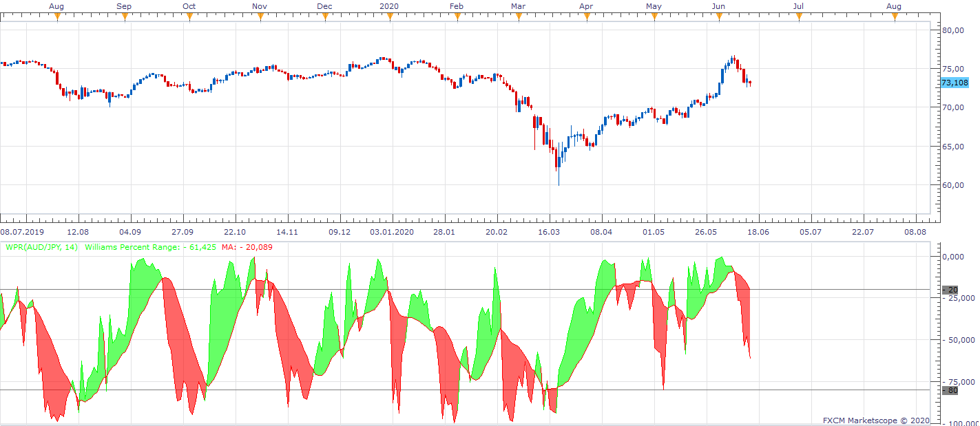
Task: Click the 14.11 date axis label
Action: (287, 232)
